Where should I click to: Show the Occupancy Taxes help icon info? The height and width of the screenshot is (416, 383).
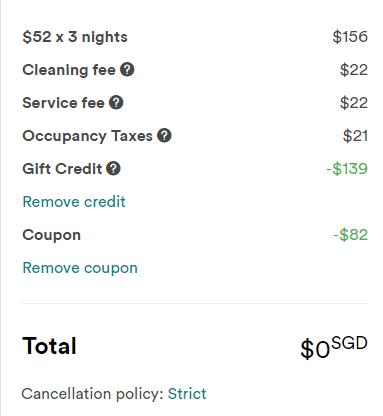tap(164, 136)
